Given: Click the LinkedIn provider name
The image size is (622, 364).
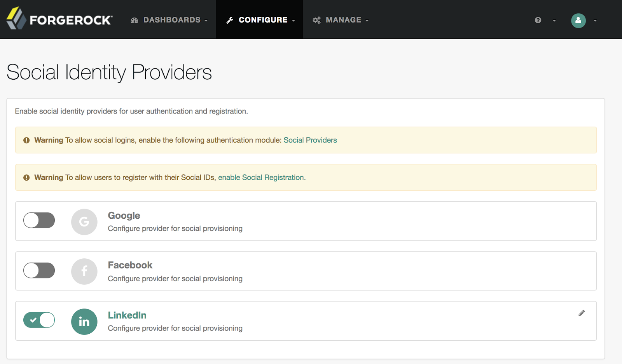Looking at the screenshot, I should (x=127, y=315).
